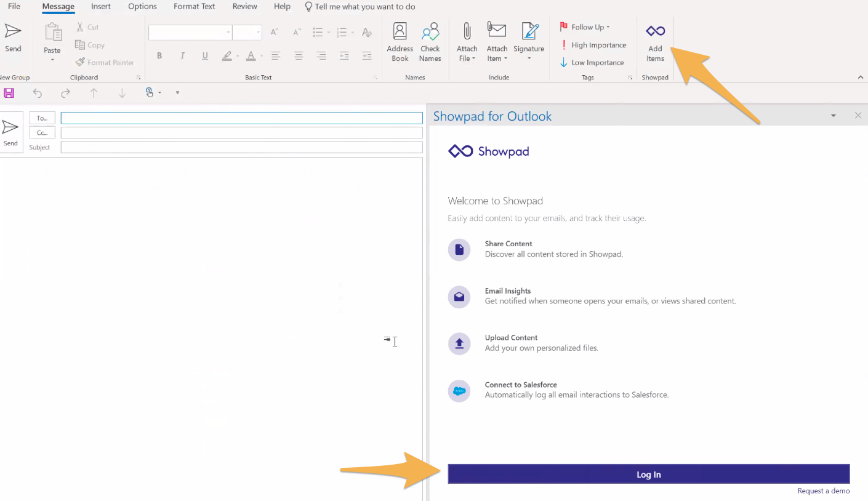Click the Attach File paperclip icon
868x501 pixels.
click(467, 31)
